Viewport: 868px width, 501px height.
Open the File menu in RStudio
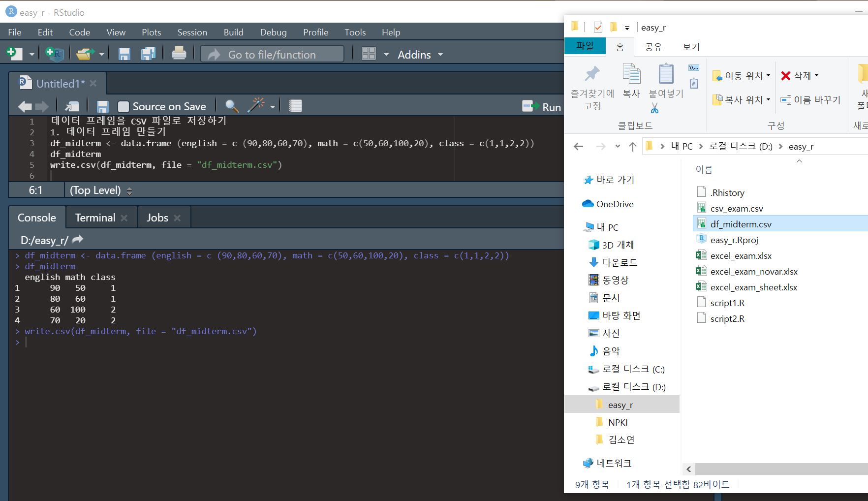pos(15,32)
